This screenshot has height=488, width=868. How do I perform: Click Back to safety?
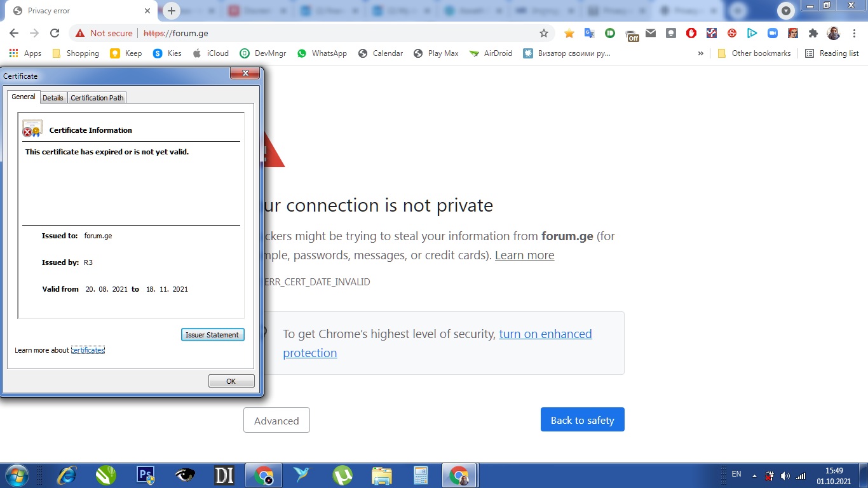[x=582, y=419]
